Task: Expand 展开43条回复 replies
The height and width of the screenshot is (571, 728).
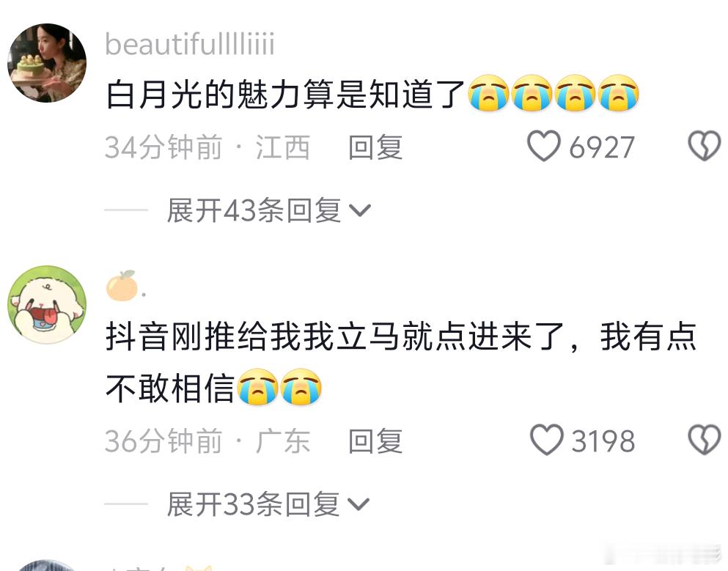Action: (269, 210)
